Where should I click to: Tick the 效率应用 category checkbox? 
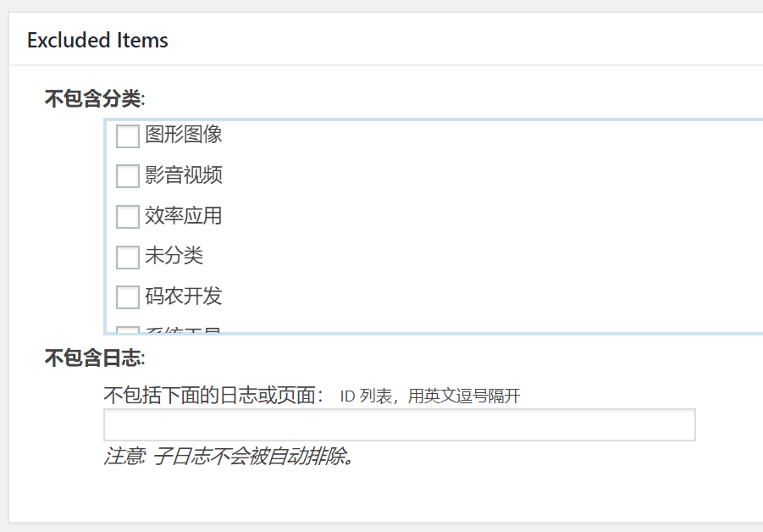click(127, 216)
